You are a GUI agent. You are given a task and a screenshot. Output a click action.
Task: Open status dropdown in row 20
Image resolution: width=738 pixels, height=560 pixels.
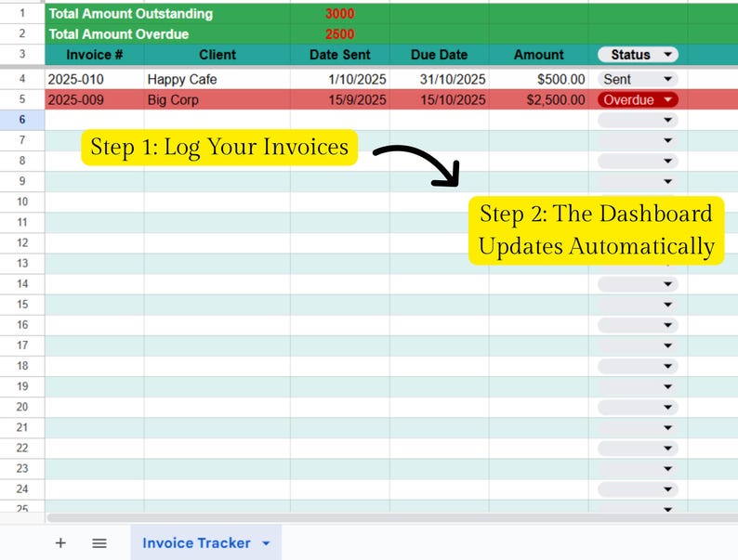(x=638, y=407)
